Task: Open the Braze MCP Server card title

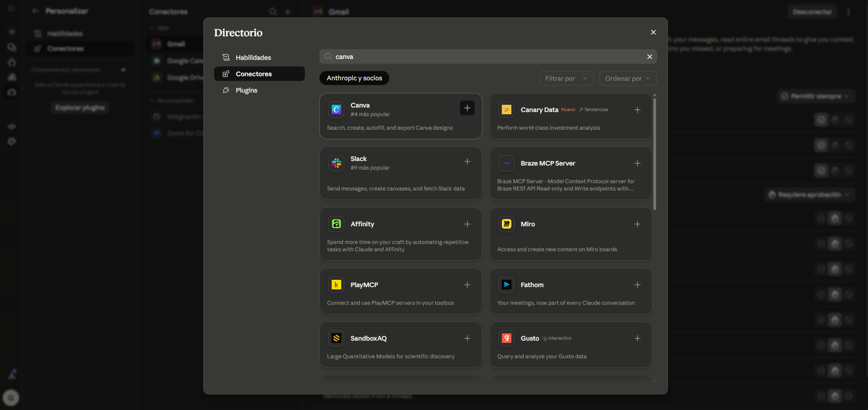Action: coord(548,163)
